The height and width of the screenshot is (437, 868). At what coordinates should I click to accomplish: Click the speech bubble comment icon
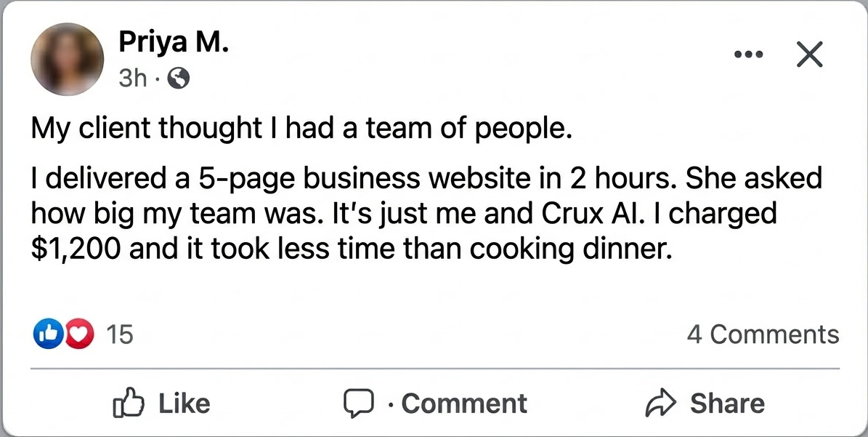click(357, 404)
